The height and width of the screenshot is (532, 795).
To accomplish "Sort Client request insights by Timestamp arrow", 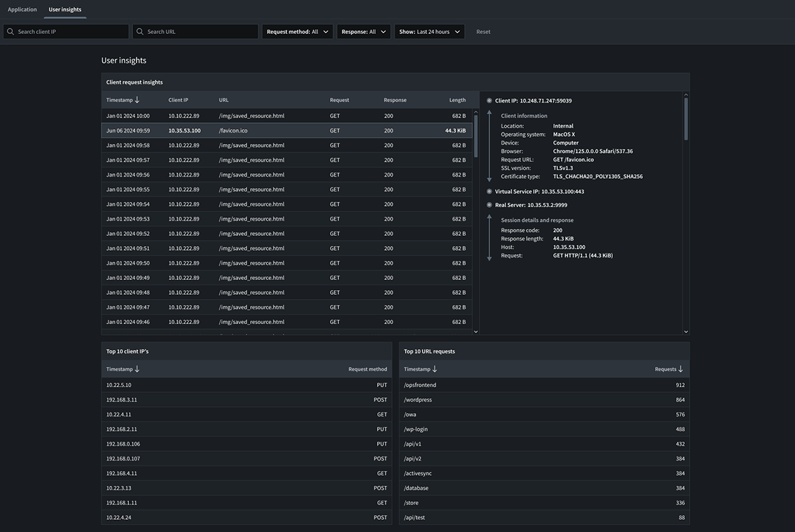I will click(x=137, y=100).
